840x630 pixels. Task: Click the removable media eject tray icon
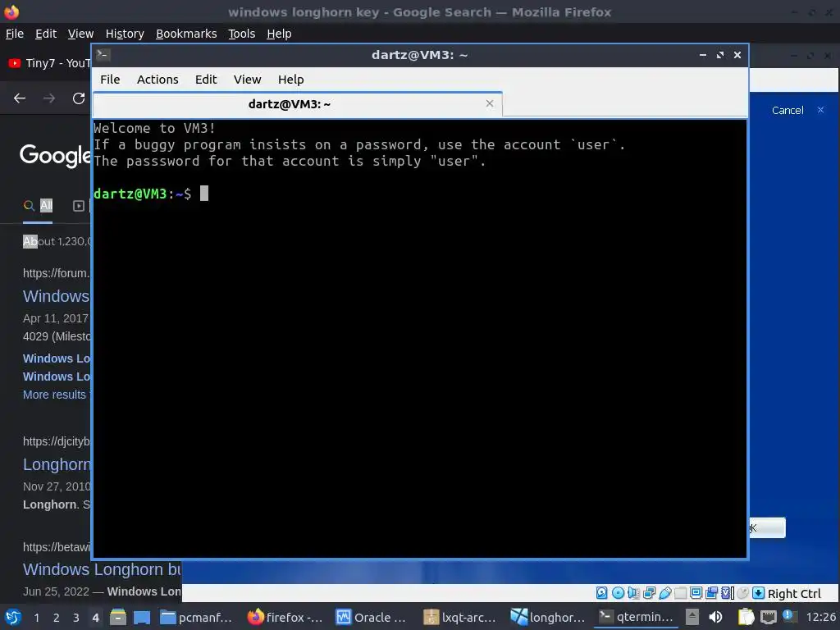click(692, 617)
